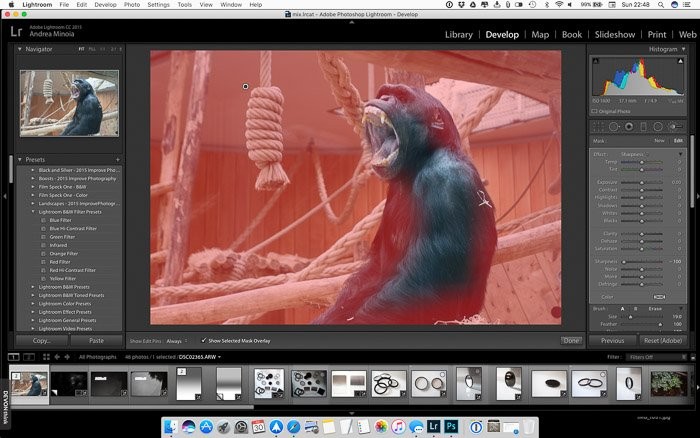Expand Black and Silver presets folder
This screenshot has width=700, height=438.
[33, 170]
